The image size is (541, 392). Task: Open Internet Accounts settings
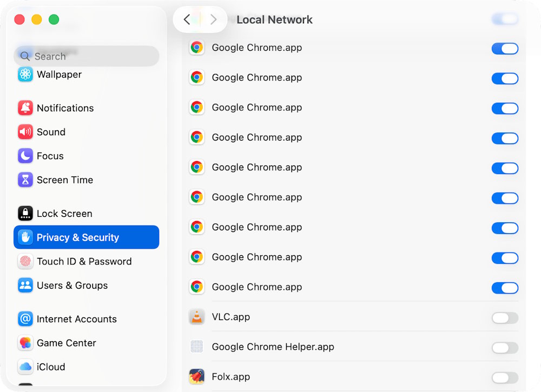point(25,319)
